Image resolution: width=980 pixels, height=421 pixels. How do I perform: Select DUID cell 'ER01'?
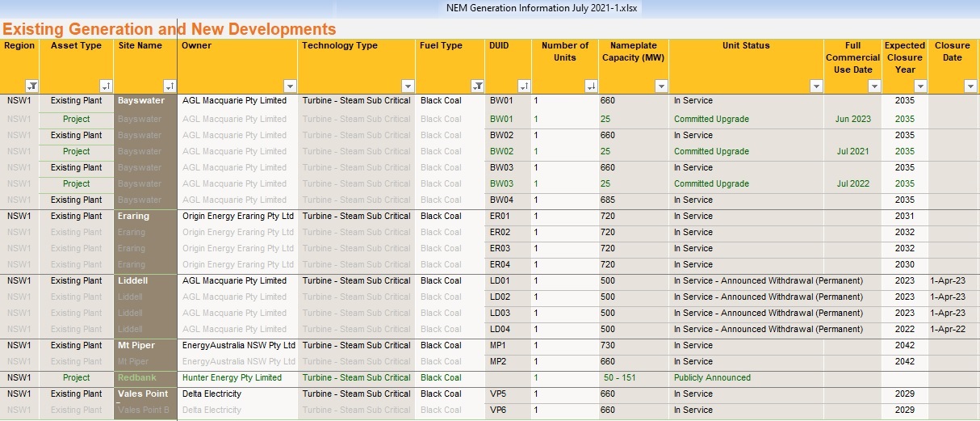click(509, 216)
